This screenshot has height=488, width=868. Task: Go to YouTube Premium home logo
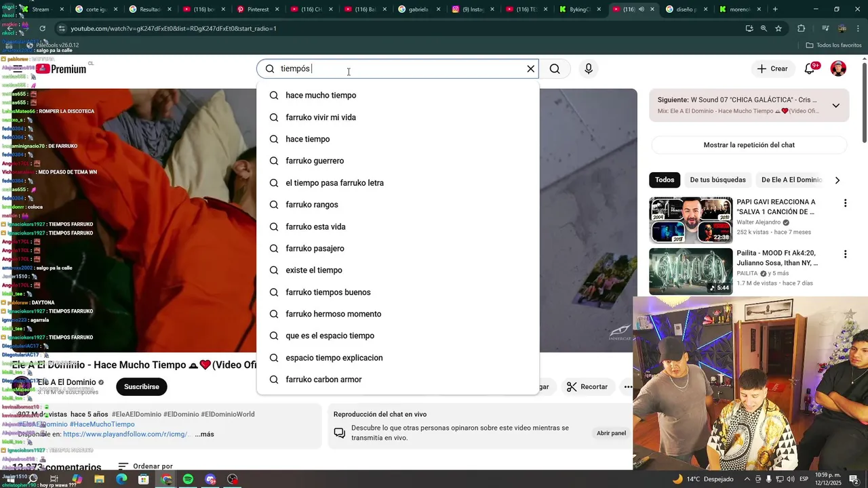click(62, 69)
